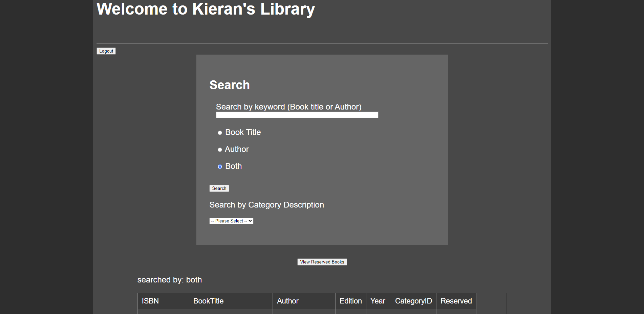The image size is (644, 314).
Task: Click the Welcome to Kieran's Library heading
Action: pyautogui.click(x=206, y=9)
